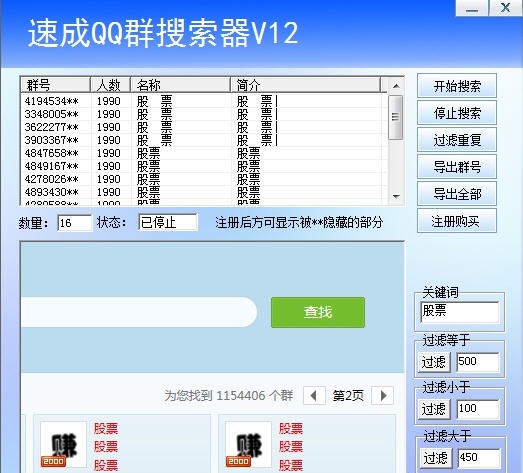
Task: Minimize the window
Action: coord(472,8)
